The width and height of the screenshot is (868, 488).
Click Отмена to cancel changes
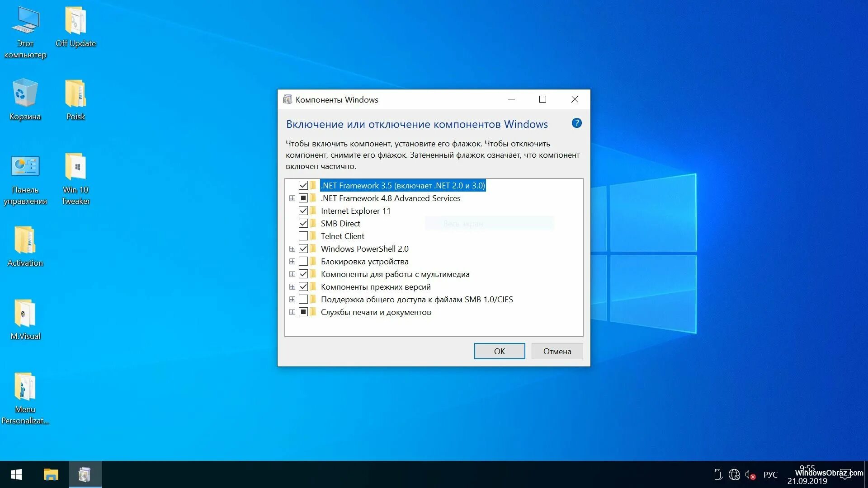(556, 351)
